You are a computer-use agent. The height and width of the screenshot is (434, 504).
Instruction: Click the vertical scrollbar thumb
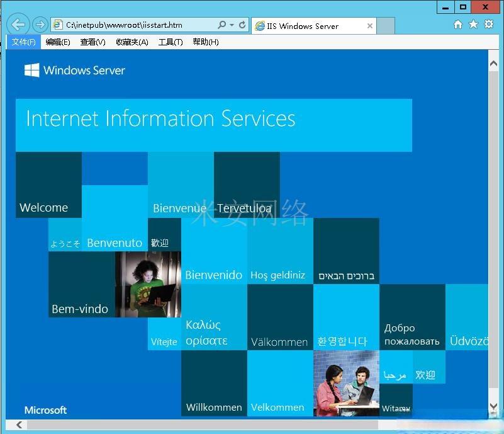[x=493, y=230]
